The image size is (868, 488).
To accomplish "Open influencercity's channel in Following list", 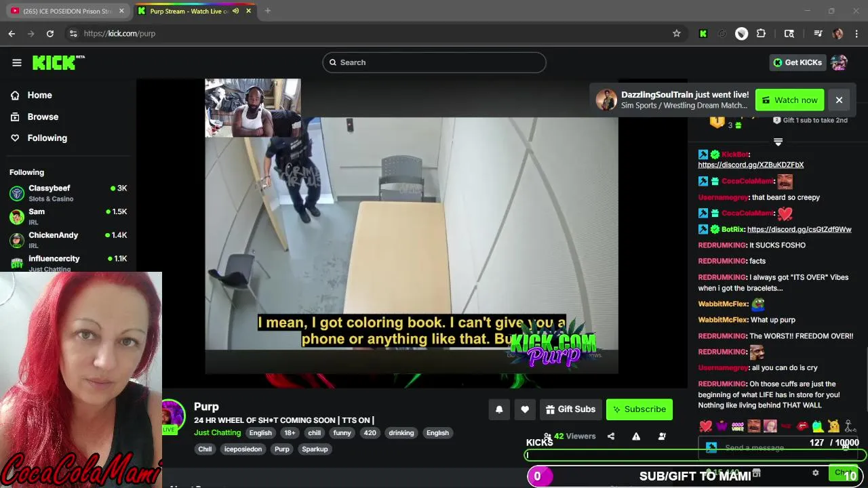I will (x=68, y=263).
